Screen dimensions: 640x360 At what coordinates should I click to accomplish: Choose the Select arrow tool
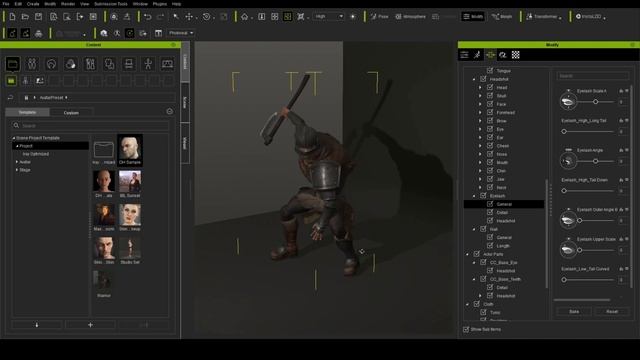(x=176, y=17)
